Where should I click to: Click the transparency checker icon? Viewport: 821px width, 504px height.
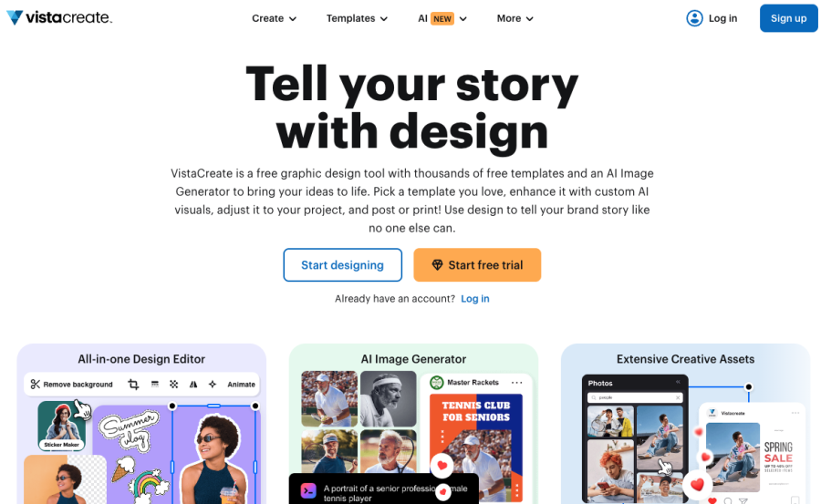point(174,384)
